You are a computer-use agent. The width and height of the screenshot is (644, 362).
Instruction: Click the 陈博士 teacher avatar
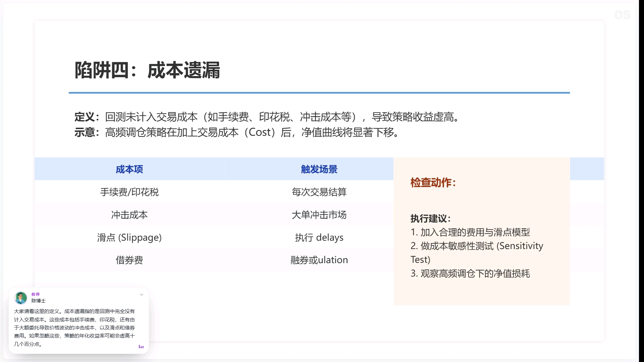point(21,298)
